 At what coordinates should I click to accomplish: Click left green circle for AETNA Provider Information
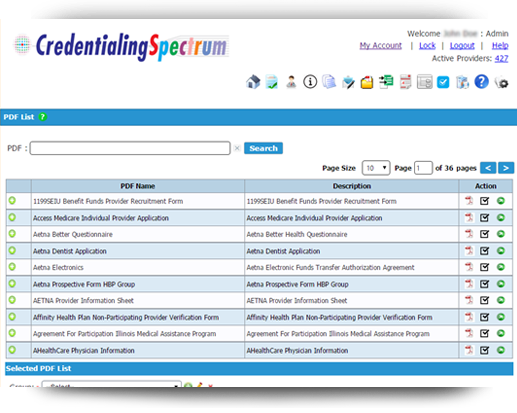(12, 300)
